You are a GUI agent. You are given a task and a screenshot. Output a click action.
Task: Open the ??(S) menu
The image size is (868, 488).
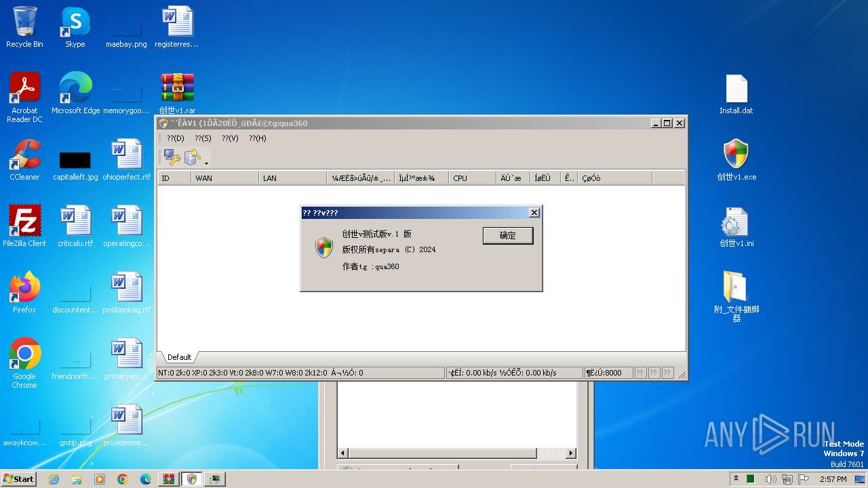(203, 138)
